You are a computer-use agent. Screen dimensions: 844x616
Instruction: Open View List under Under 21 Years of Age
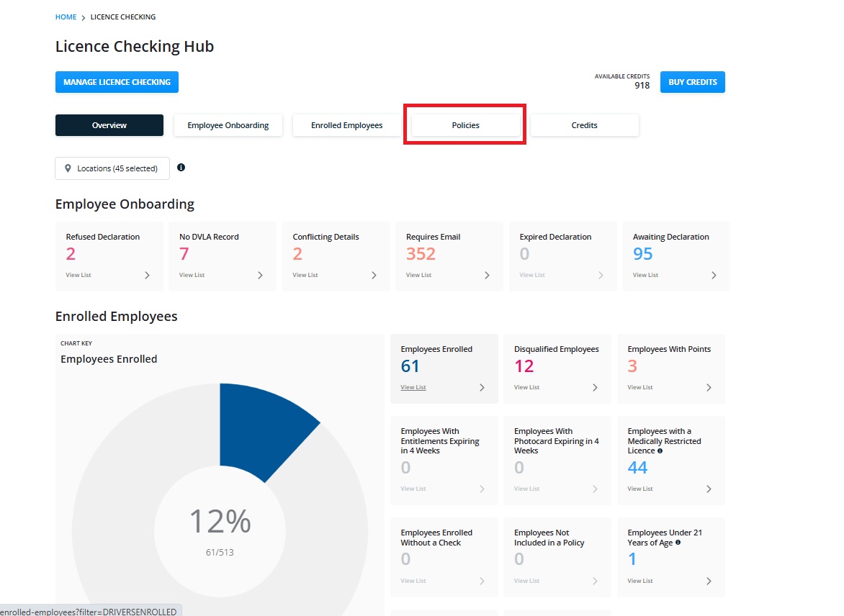tap(640, 581)
